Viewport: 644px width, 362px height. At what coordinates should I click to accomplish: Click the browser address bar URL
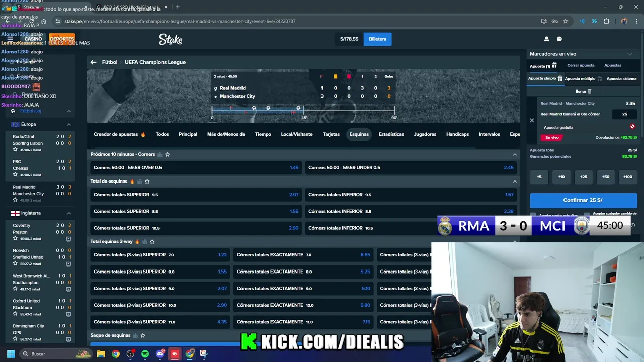[x=180, y=21]
